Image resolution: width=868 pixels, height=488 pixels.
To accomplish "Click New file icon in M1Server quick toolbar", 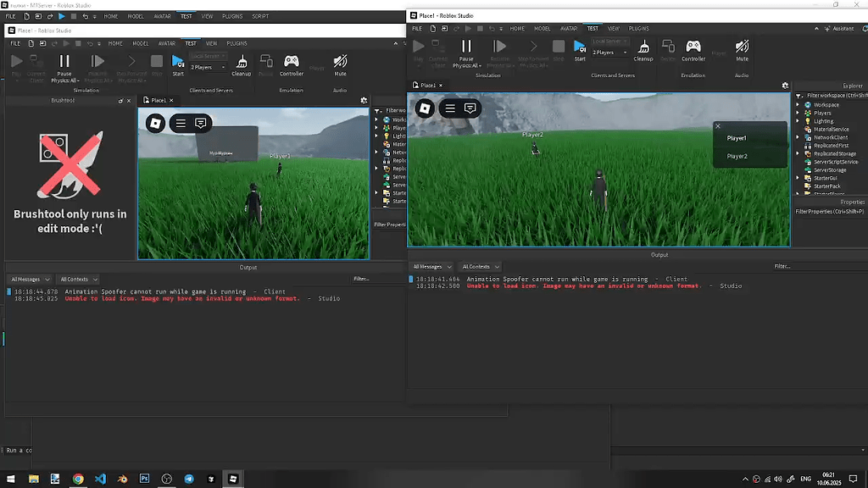I will (26, 17).
